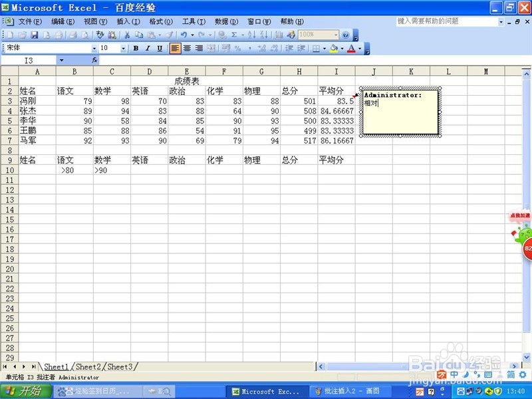
Task: Open the Name Box dropdown arrow
Action: (61, 61)
